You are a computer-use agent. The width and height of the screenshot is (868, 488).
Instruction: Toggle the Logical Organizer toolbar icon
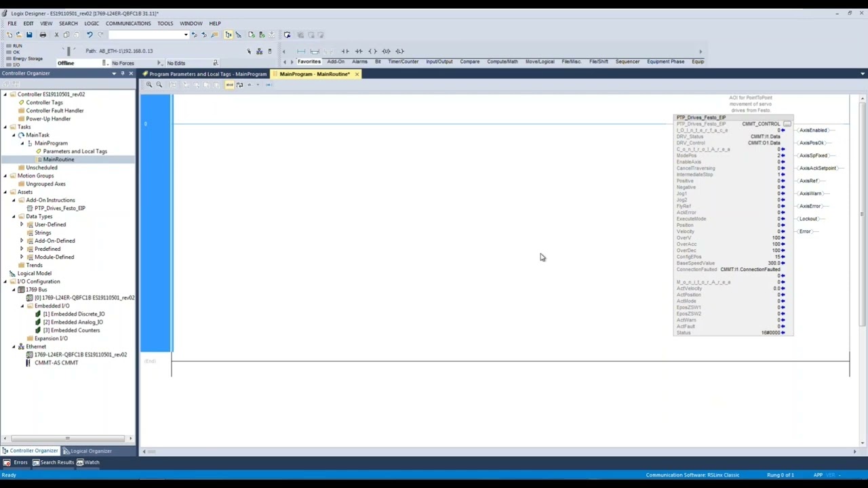click(x=238, y=35)
